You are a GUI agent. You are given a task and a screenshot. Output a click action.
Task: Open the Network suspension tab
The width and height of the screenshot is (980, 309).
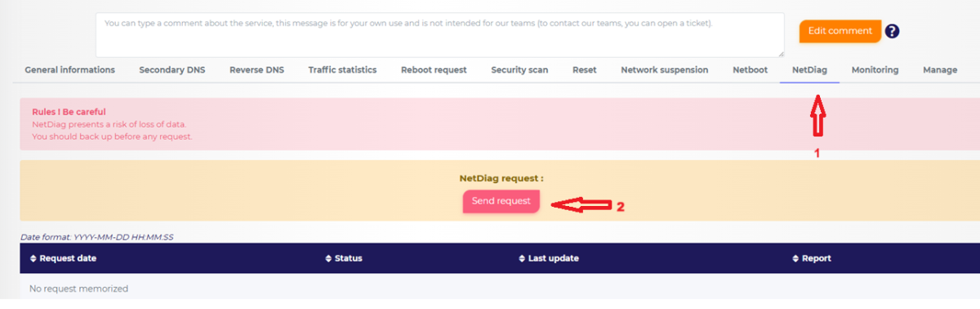pyautogui.click(x=664, y=70)
